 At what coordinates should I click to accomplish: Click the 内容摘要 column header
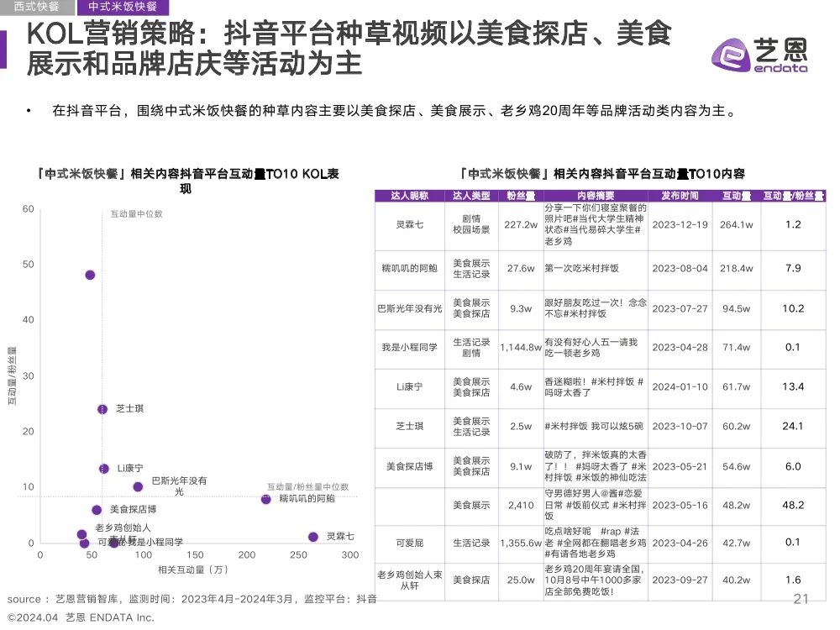coord(596,196)
